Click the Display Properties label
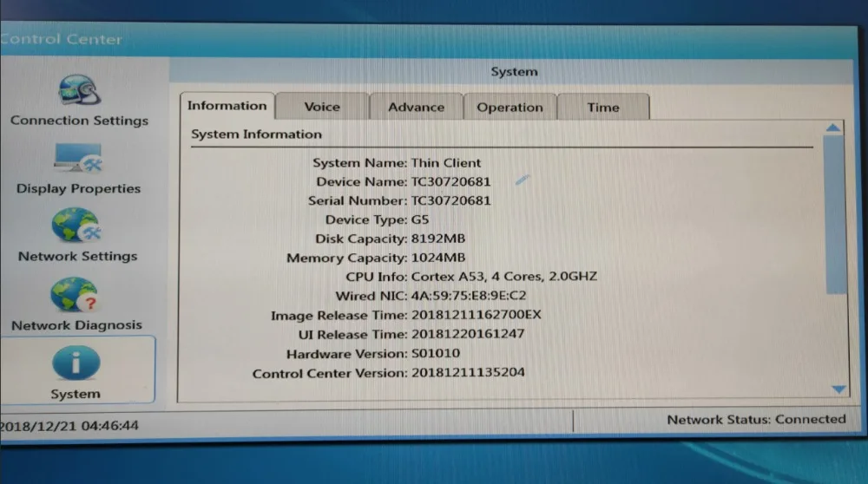Screen dimensions: 868x484 (79, 188)
